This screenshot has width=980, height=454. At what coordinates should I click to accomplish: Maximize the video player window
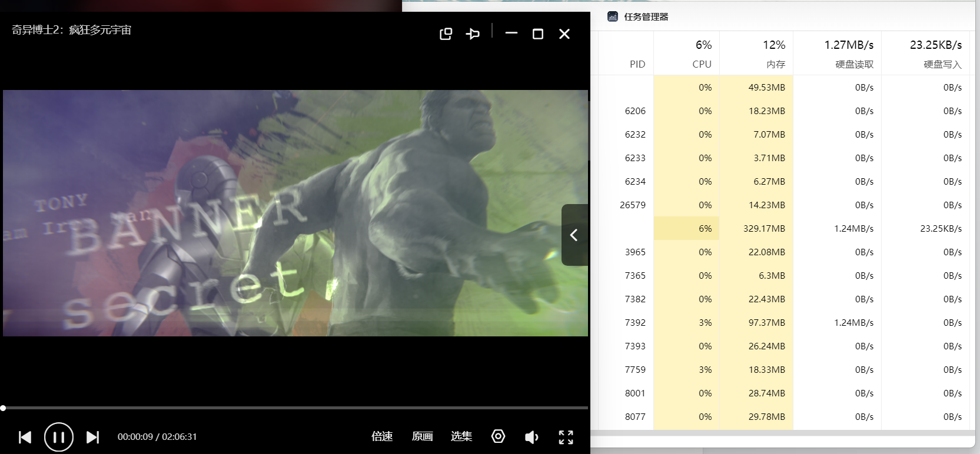pos(537,34)
